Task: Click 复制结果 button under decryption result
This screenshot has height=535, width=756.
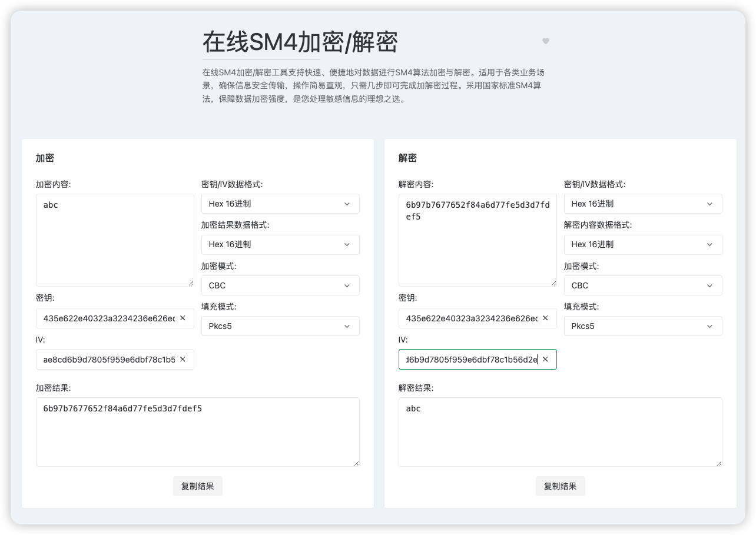Action: tap(561, 486)
